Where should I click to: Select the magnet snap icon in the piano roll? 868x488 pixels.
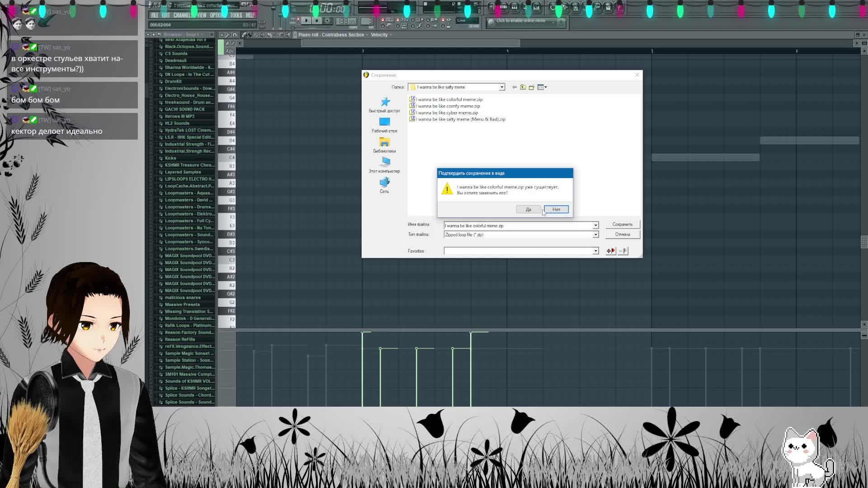pos(235,35)
